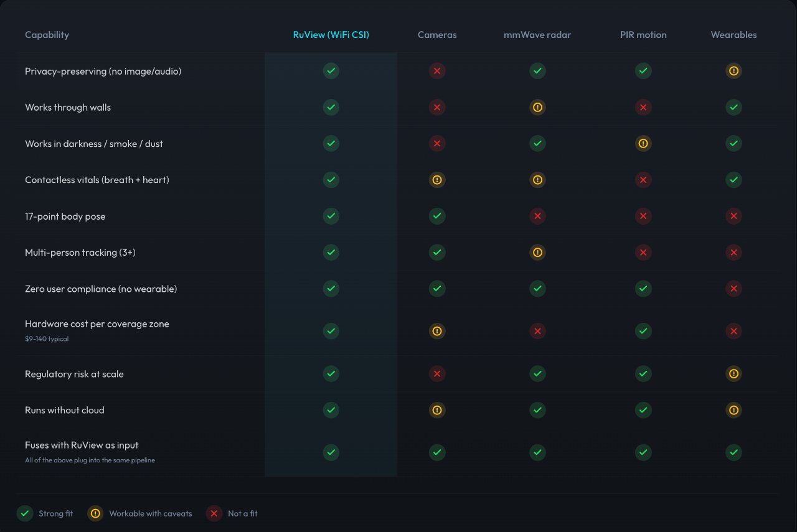Click the Cameras cross icon for Privacy-preserving

tap(437, 71)
